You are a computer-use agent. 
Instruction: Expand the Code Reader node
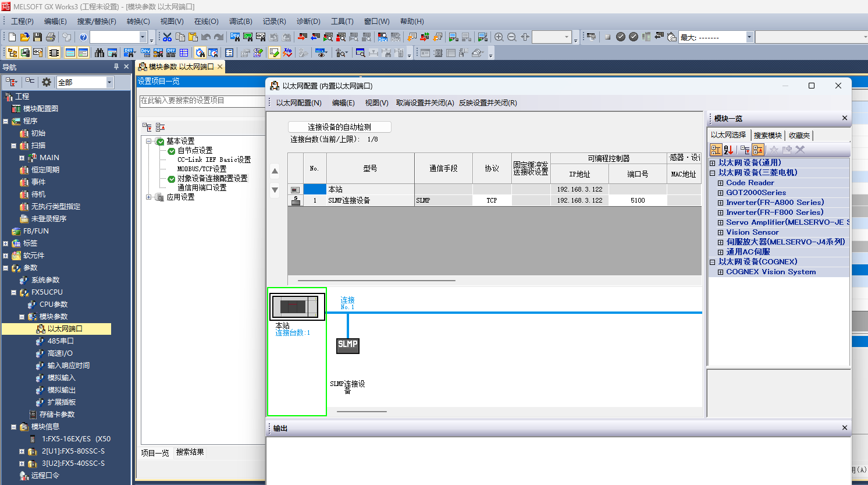[x=720, y=183]
